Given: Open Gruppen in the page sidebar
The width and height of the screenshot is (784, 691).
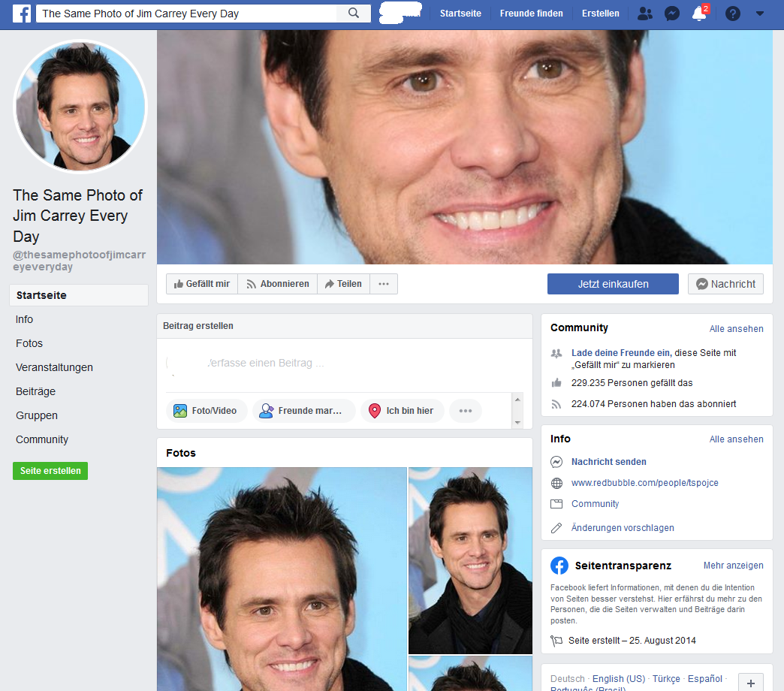Looking at the screenshot, I should (x=37, y=415).
